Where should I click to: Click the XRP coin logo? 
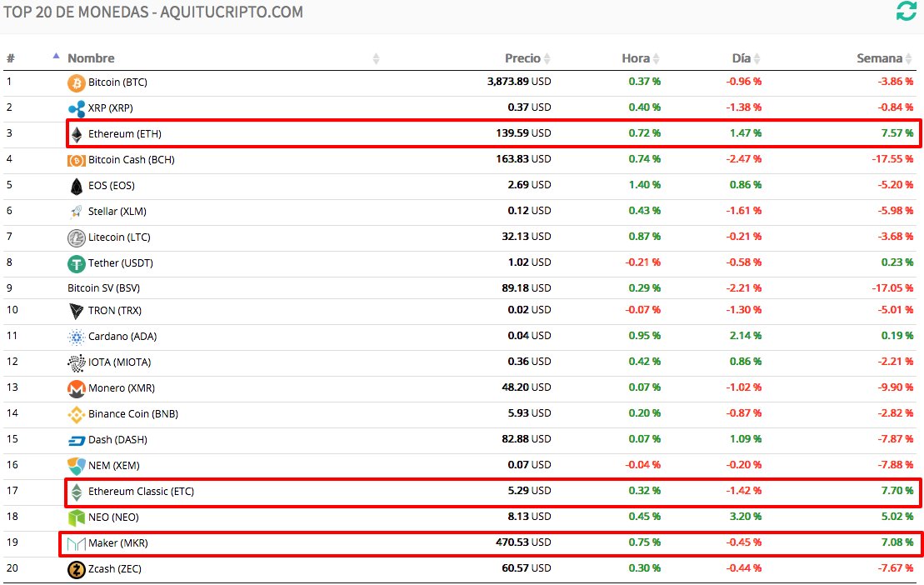(x=76, y=109)
